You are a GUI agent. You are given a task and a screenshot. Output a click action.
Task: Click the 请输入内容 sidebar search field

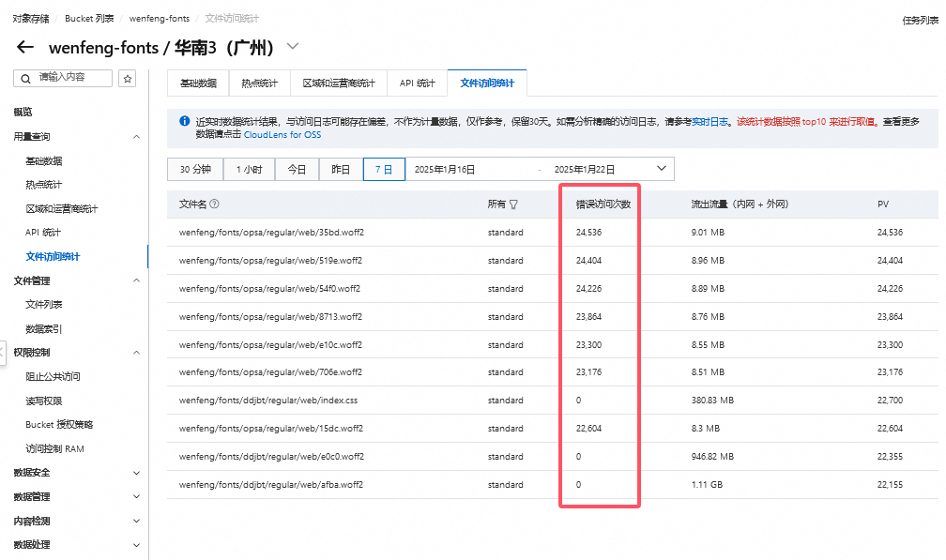tap(73, 78)
